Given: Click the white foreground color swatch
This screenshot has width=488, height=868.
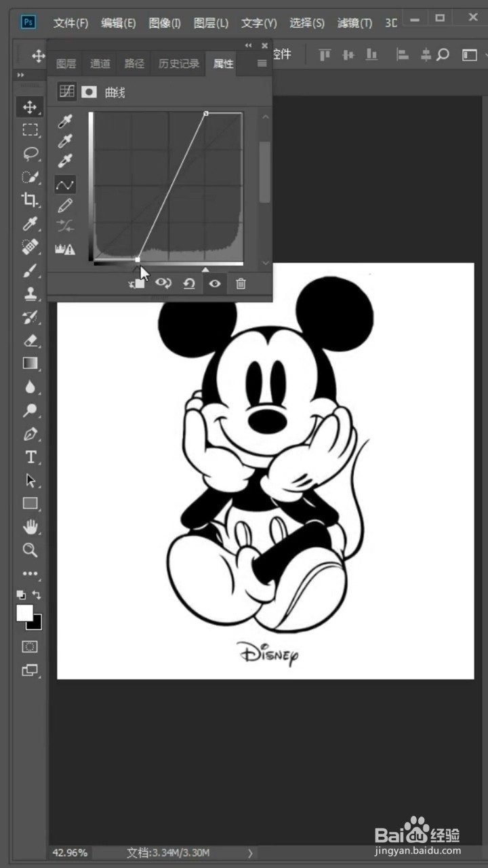Looking at the screenshot, I should [24, 612].
